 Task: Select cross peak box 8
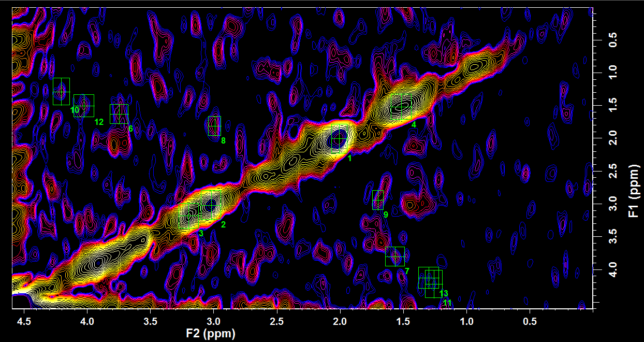[x=214, y=126]
